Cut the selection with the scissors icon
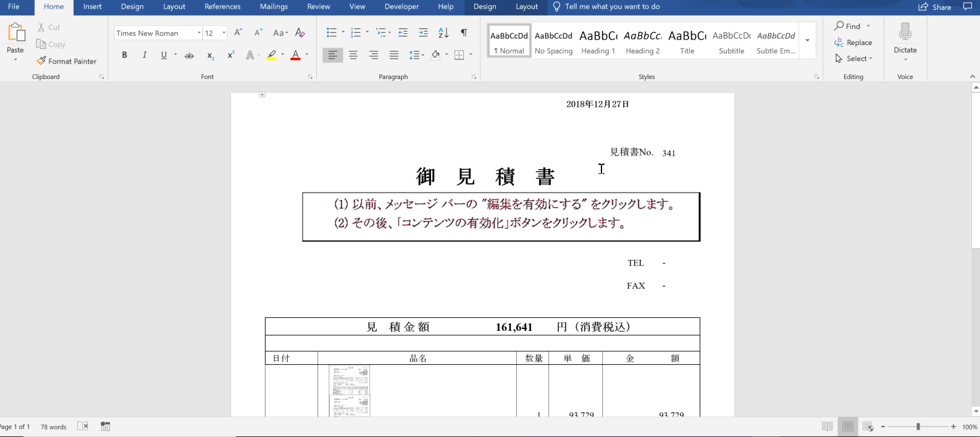Screen dimensions: 980x437 pyautogui.click(x=41, y=27)
